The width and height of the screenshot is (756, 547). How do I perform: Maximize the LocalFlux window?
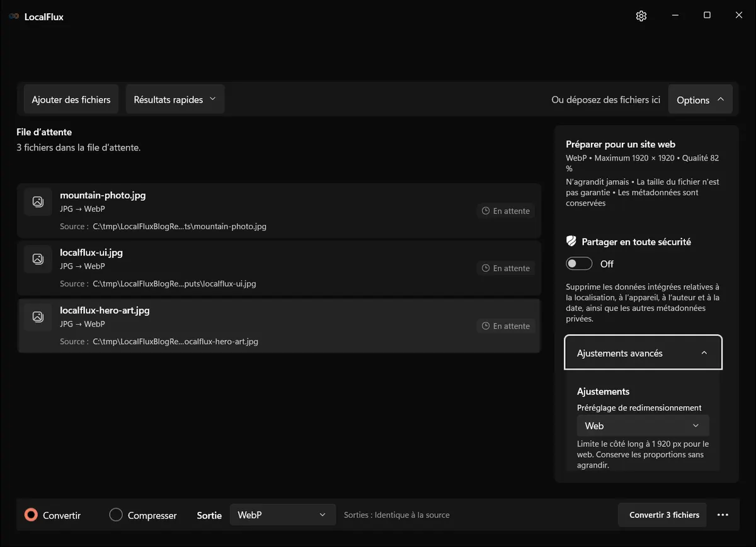707,16
